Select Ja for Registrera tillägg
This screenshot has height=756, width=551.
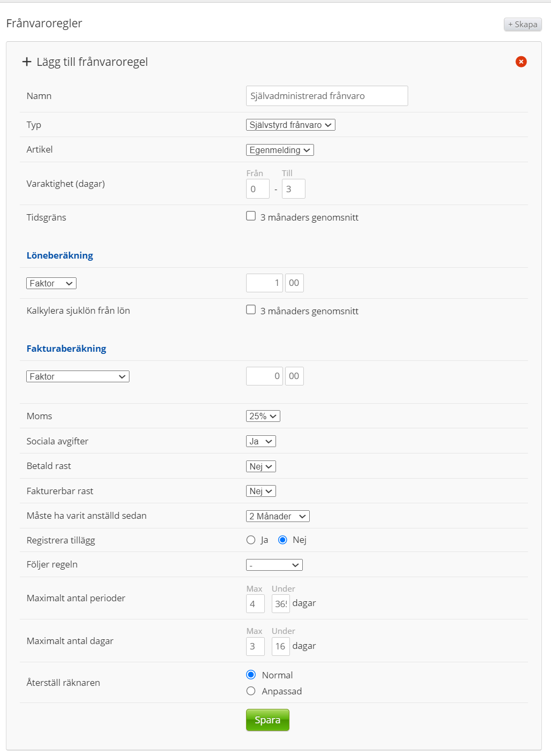click(x=251, y=540)
